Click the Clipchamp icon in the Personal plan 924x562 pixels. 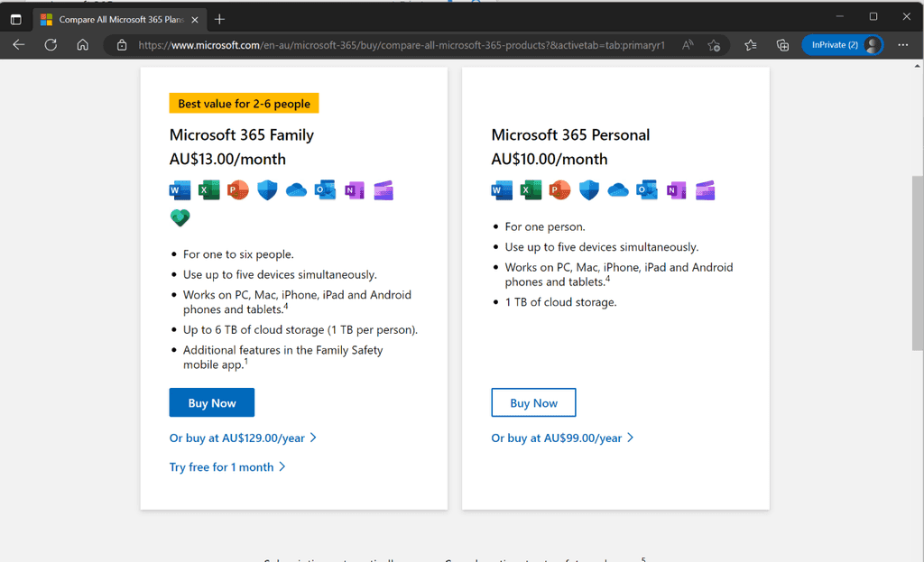coord(705,189)
